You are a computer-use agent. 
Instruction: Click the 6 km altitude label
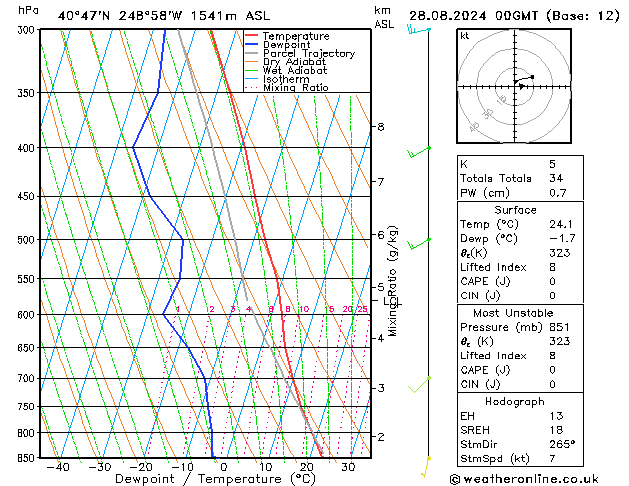click(381, 235)
